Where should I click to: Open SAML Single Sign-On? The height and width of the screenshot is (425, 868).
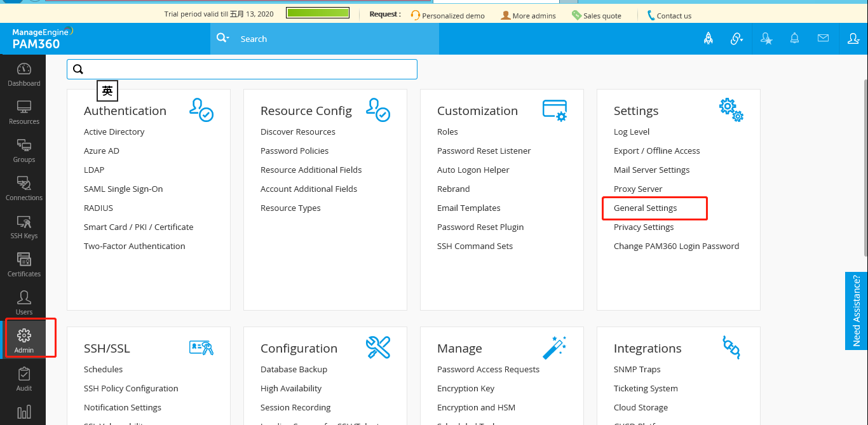[123, 189]
